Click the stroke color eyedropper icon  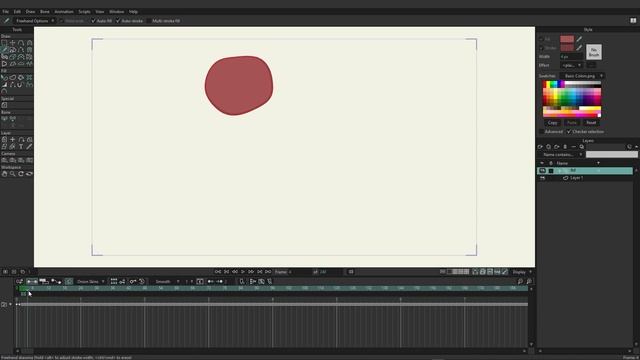click(x=579, y=48)
